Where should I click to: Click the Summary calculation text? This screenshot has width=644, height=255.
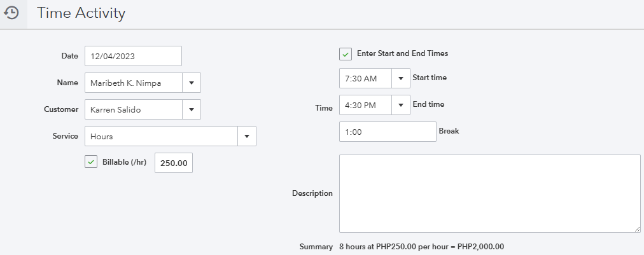click(421, 246)
